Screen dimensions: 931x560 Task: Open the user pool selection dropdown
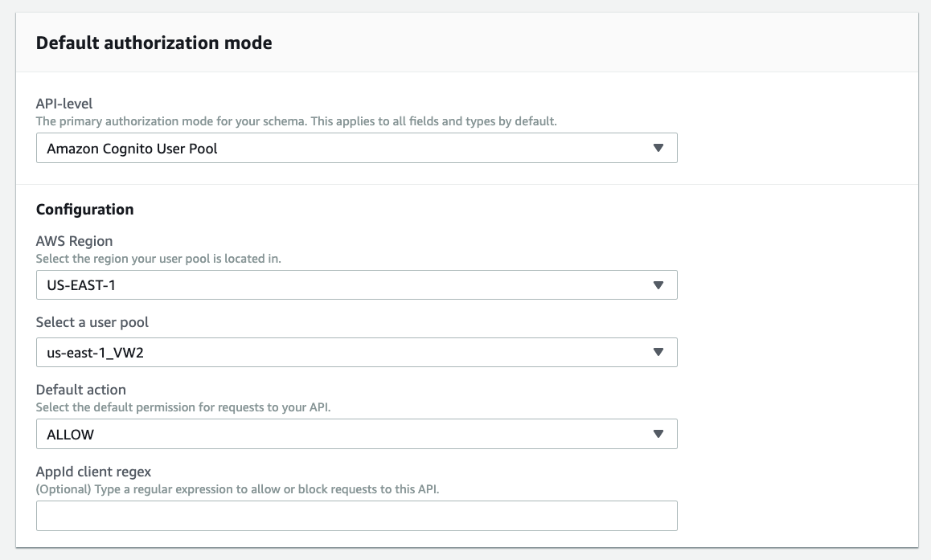click(x=357, y=352)
